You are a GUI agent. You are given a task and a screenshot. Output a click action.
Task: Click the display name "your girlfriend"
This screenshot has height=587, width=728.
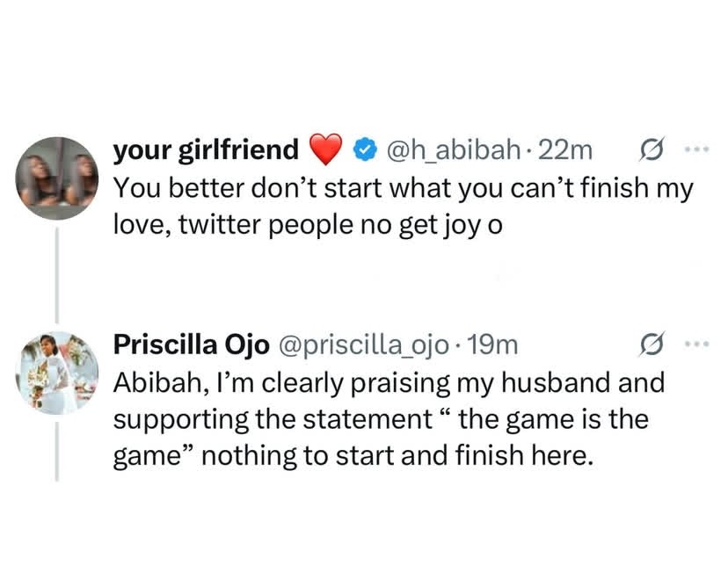(x=206, y=151)
